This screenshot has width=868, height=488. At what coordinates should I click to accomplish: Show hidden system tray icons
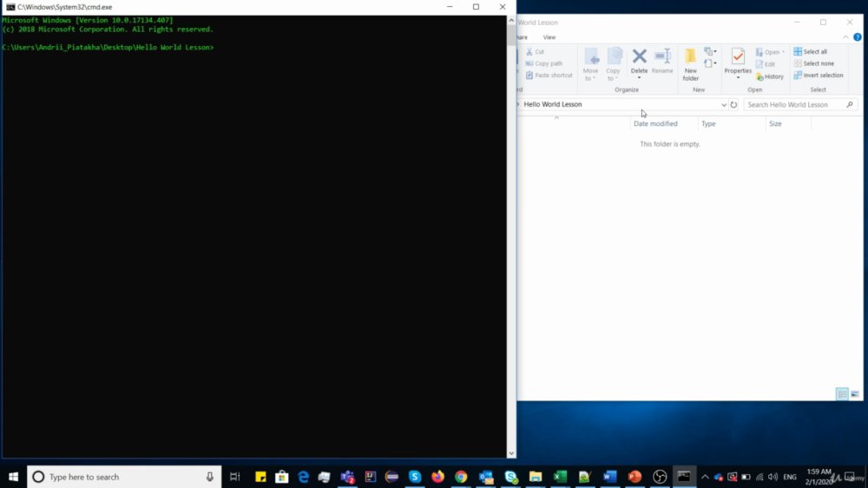705,477
